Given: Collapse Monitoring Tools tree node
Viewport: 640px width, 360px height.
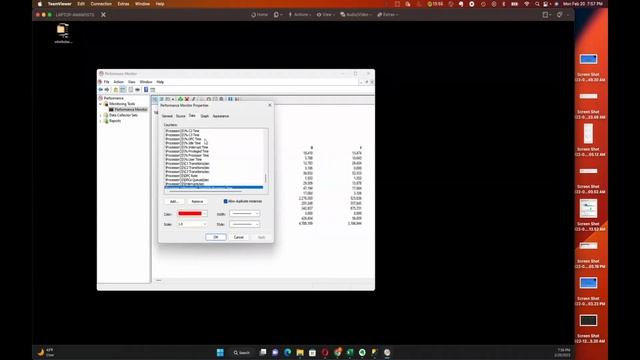Looking at the screenshot, I should 101,104.
